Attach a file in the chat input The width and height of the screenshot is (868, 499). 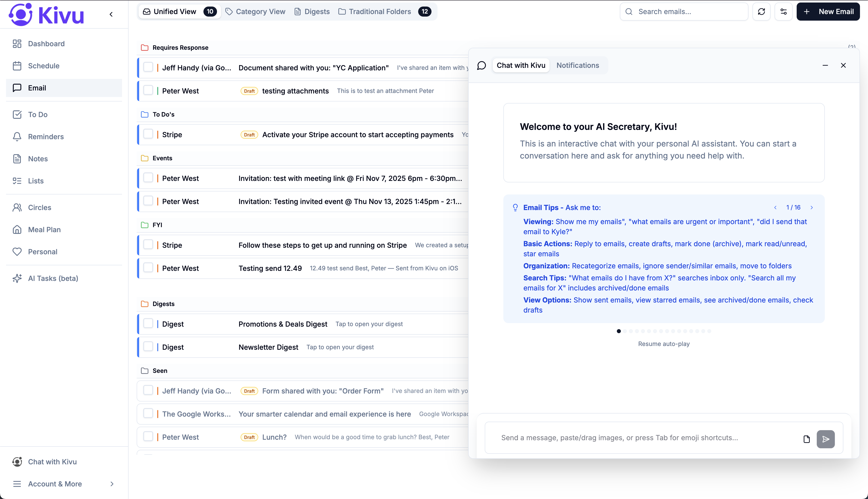(806, 439)
